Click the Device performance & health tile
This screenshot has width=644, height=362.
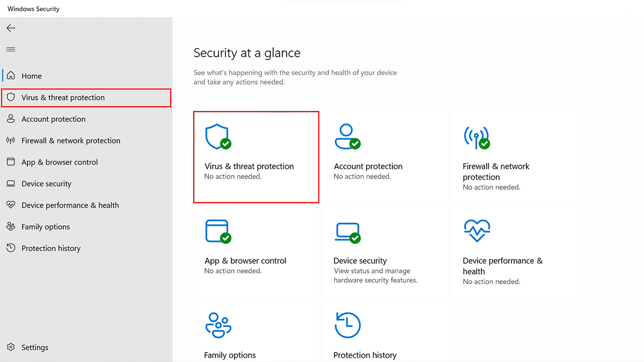514,251
